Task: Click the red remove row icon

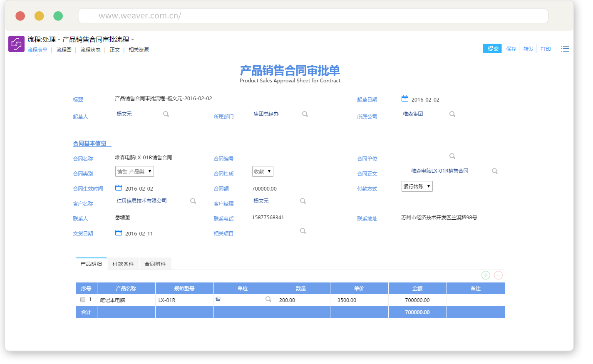Action: pos(498,275)
